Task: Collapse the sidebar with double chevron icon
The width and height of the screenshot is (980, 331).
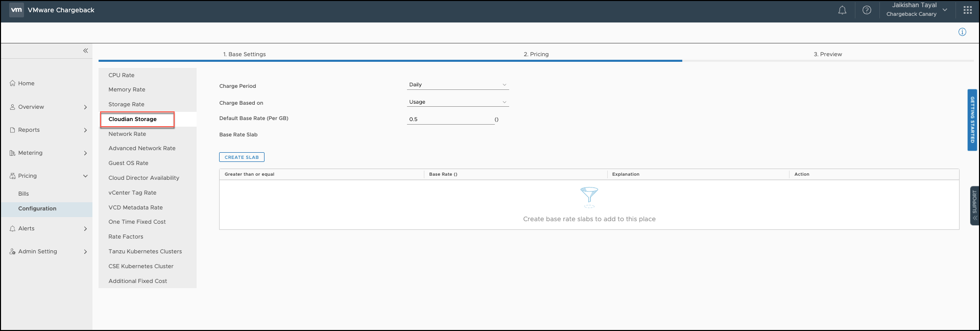Action: [85, 51]
